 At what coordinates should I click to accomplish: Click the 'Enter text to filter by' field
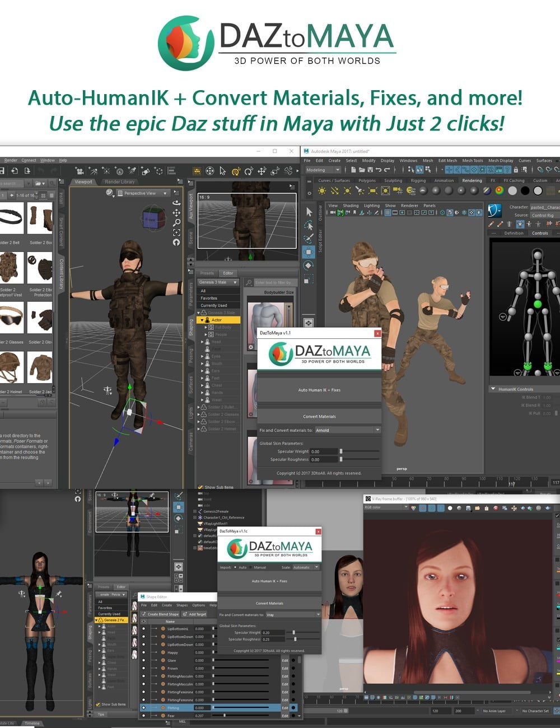click(x=274, y=282)
